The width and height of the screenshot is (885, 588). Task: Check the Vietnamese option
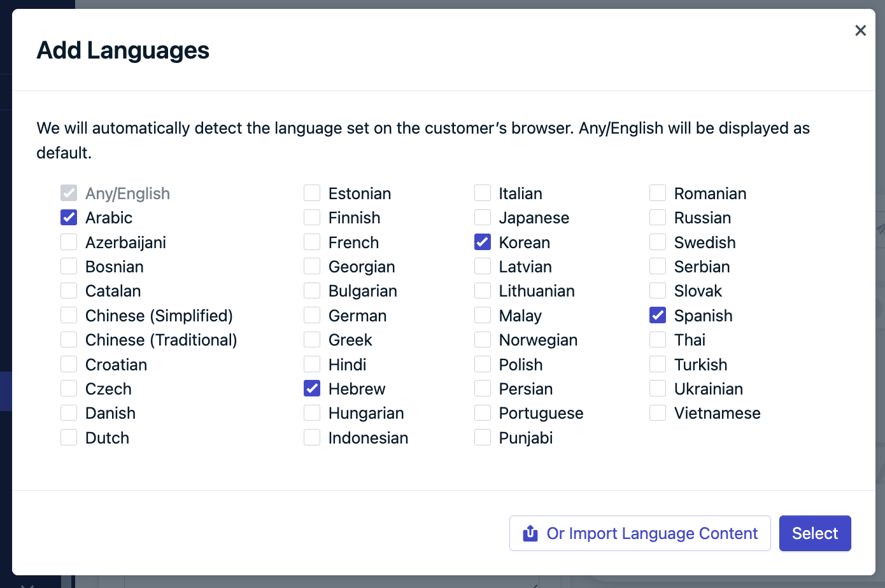click(x=658, y=413)
